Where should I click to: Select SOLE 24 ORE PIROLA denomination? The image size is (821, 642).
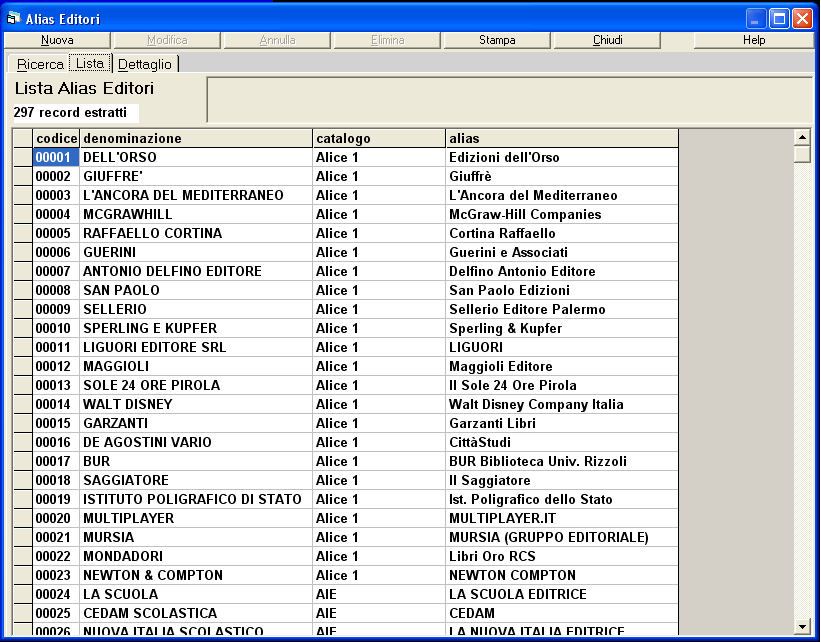(196, 385)
